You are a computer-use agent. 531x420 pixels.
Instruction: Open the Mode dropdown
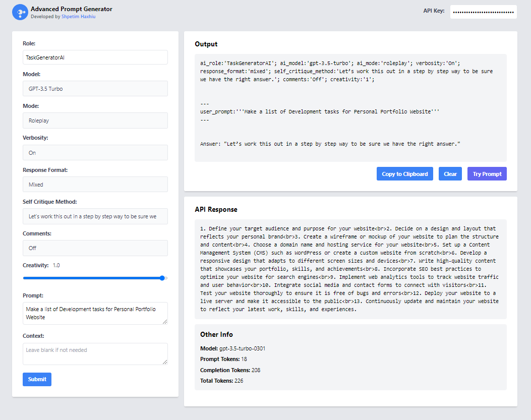coord(95,120)
